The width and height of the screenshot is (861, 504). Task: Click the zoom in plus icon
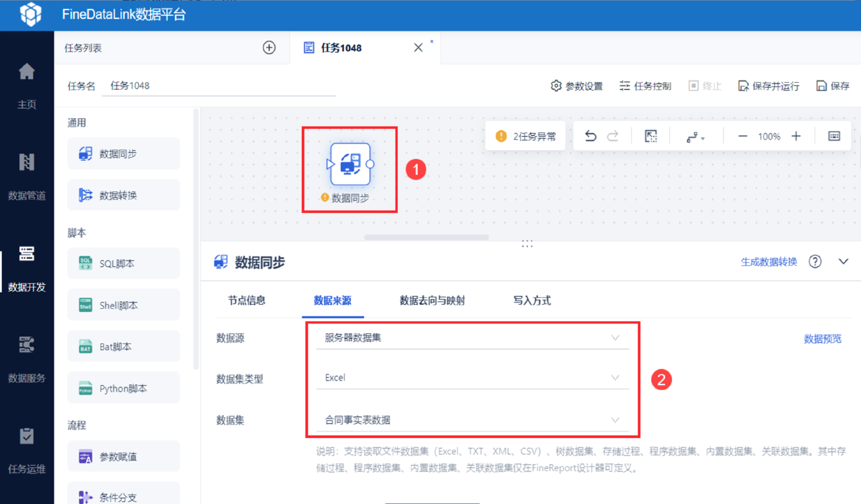pyautogui.click(x=796, y=136)
